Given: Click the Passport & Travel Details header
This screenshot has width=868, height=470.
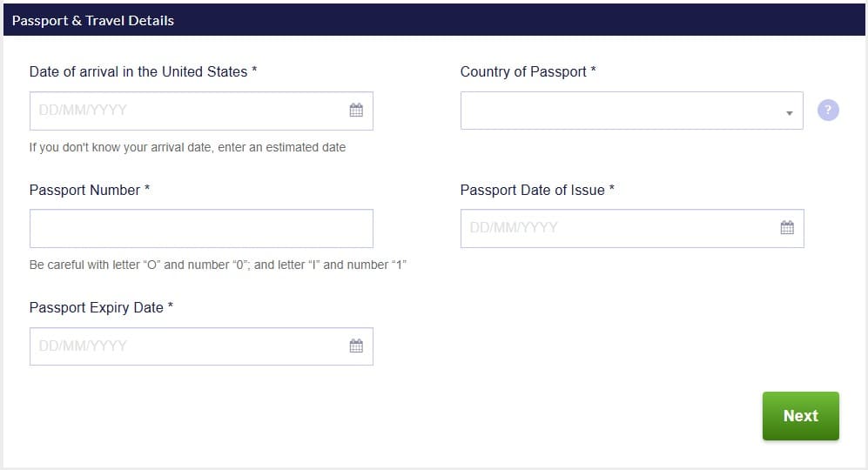Looking at the screenshot, I should [x=93, y=20].
